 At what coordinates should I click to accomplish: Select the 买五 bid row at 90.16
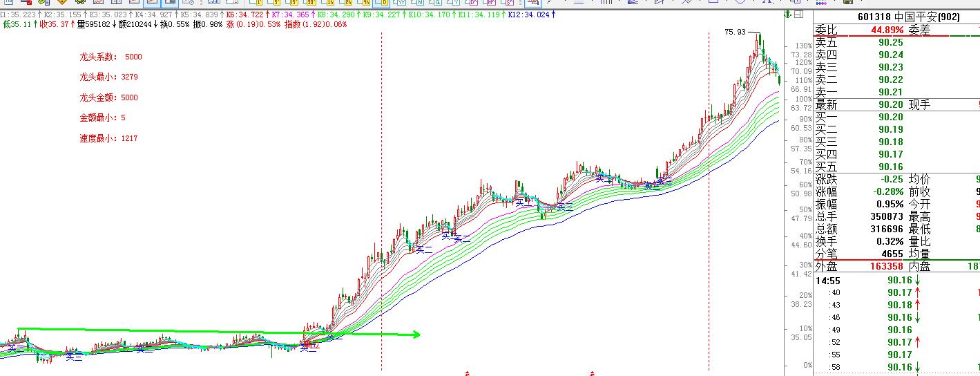896,167
